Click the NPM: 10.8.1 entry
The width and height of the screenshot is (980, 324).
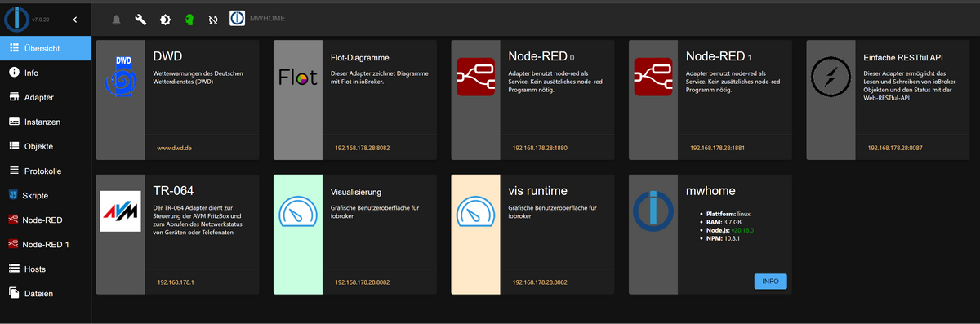pyautogui.click(x=724, y=238)
